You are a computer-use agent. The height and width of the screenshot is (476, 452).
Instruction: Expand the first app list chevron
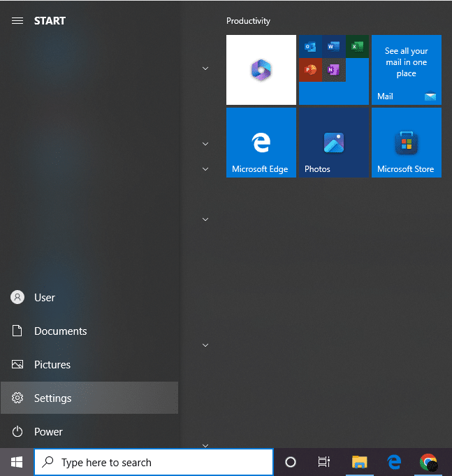pos(205,68)
